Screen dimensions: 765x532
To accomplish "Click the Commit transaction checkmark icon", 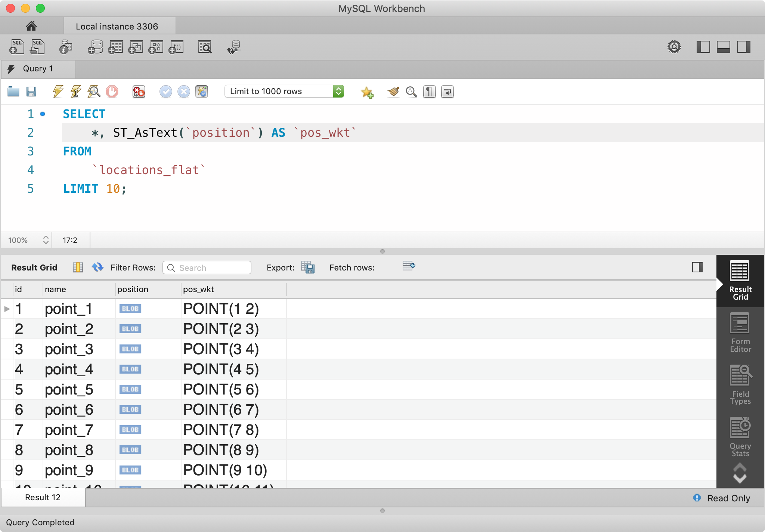I will [165, 92].
